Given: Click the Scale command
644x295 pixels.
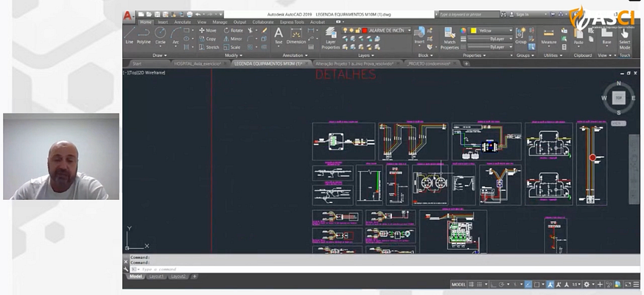Looking at the screenshot, I should click(232, 47).
